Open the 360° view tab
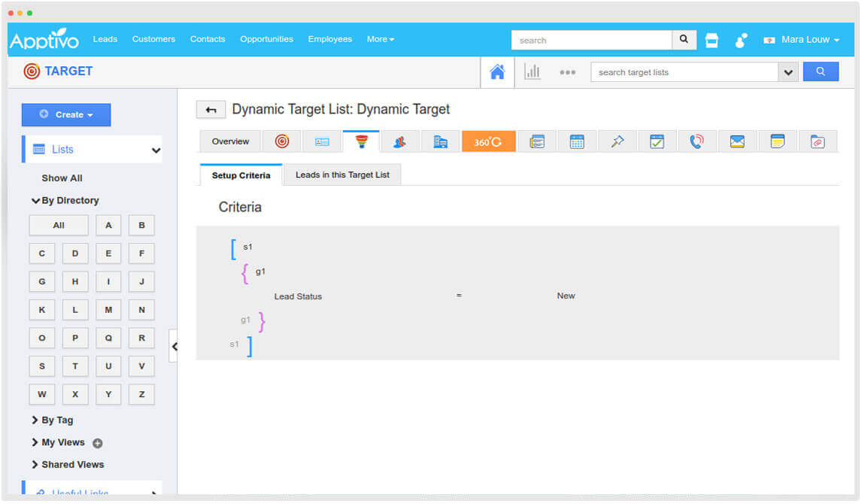Viewport: 865px width, 504px height. [488, 141]
